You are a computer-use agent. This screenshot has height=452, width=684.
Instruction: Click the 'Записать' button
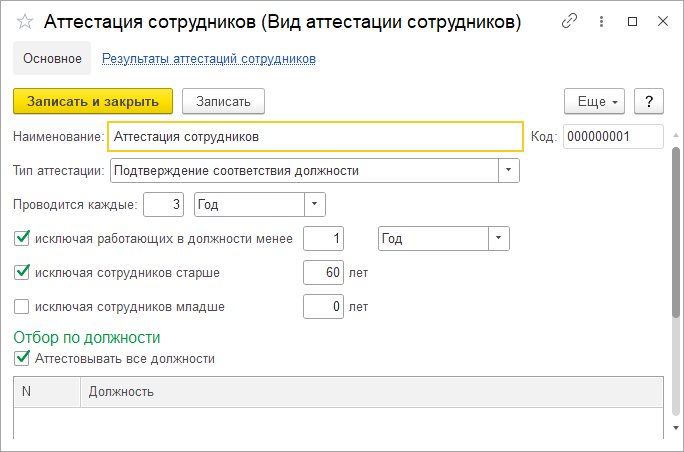point(223,101)
